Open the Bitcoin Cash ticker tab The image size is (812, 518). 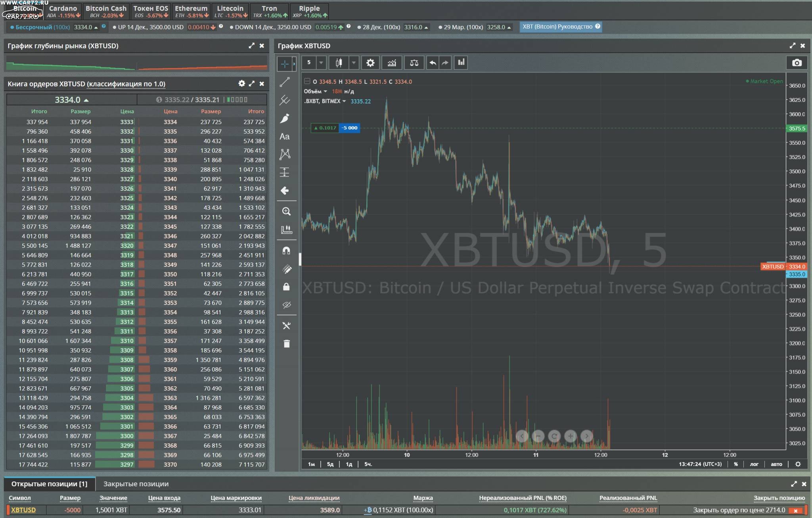[106, 11]
